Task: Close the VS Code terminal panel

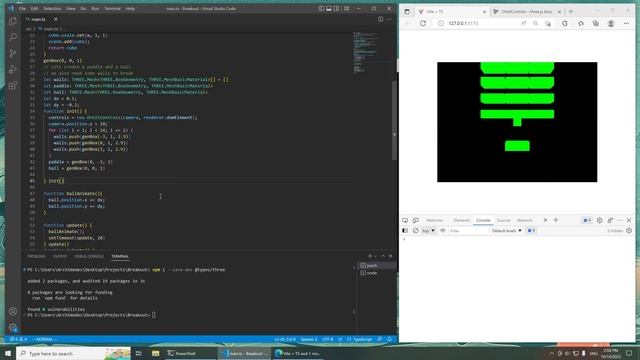Action: click(391, 256)
